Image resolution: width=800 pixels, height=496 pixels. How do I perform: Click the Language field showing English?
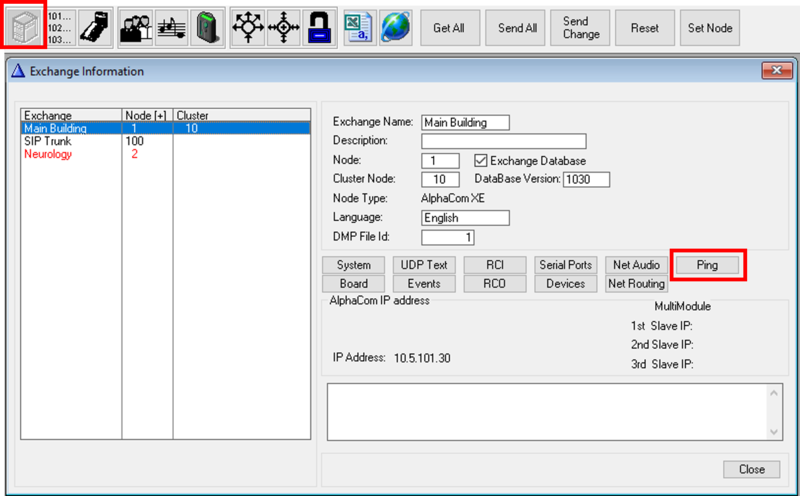click(465, 218)
